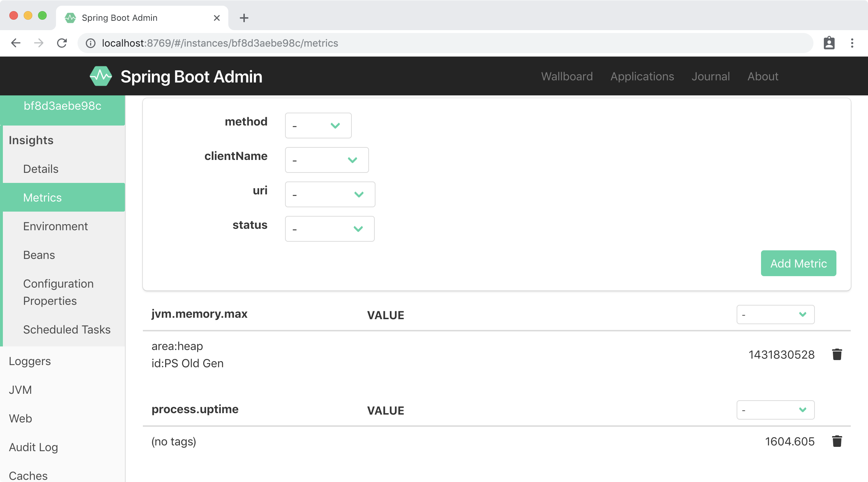868x482 pixels.
Task: Open the browser profile icon
Action: point(829,43)
